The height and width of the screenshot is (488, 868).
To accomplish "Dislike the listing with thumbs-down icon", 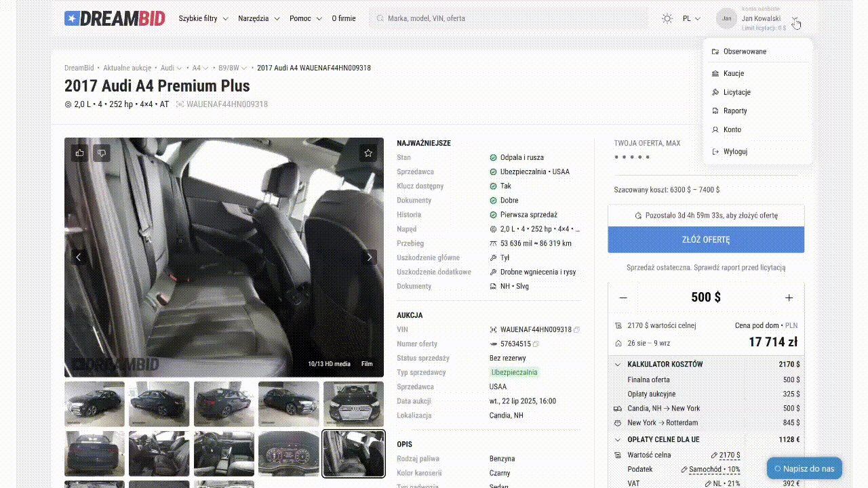I will coord(101,153).
